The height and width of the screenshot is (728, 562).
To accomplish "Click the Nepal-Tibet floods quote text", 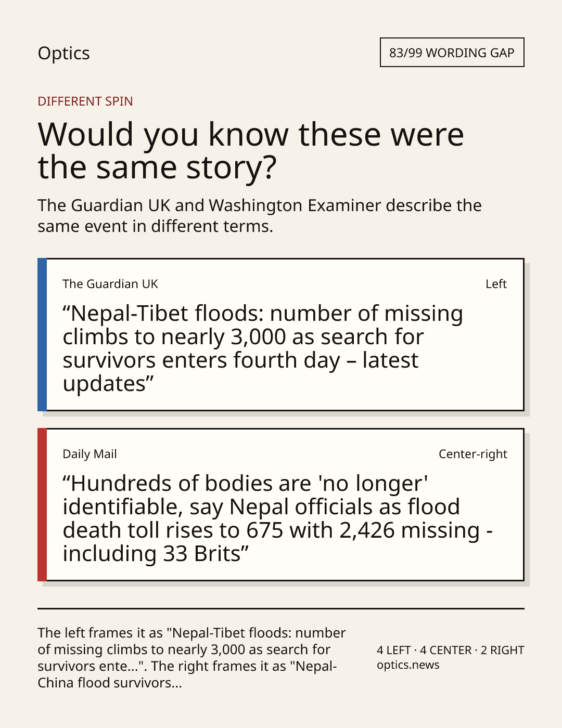I will click(x=263, y=348).
